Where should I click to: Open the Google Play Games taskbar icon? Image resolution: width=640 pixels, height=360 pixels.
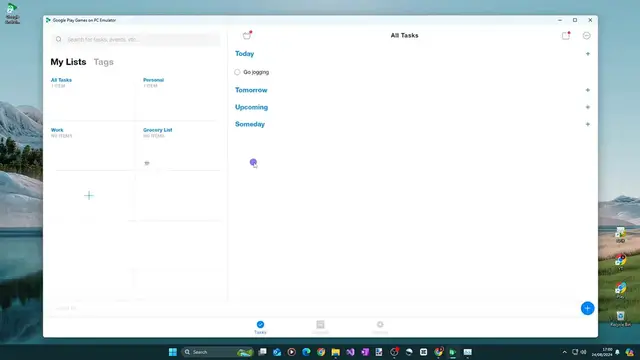click(x=453, y=352)
